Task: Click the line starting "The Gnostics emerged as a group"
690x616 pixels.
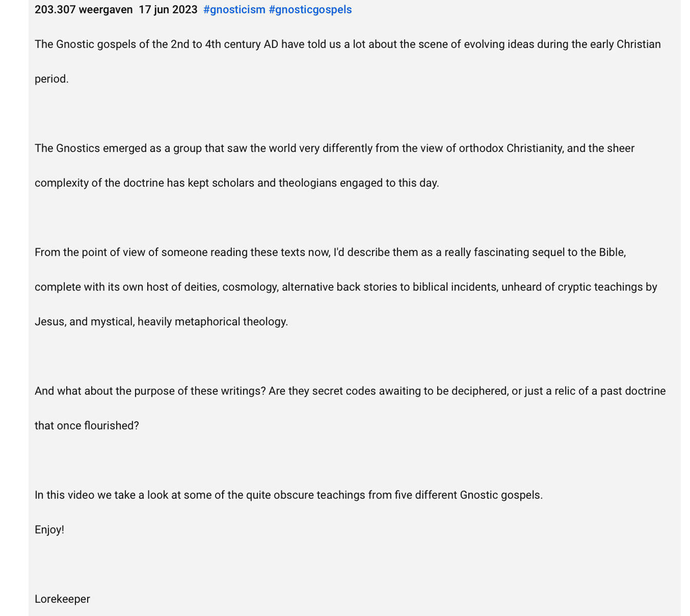Action: (334, 148)
